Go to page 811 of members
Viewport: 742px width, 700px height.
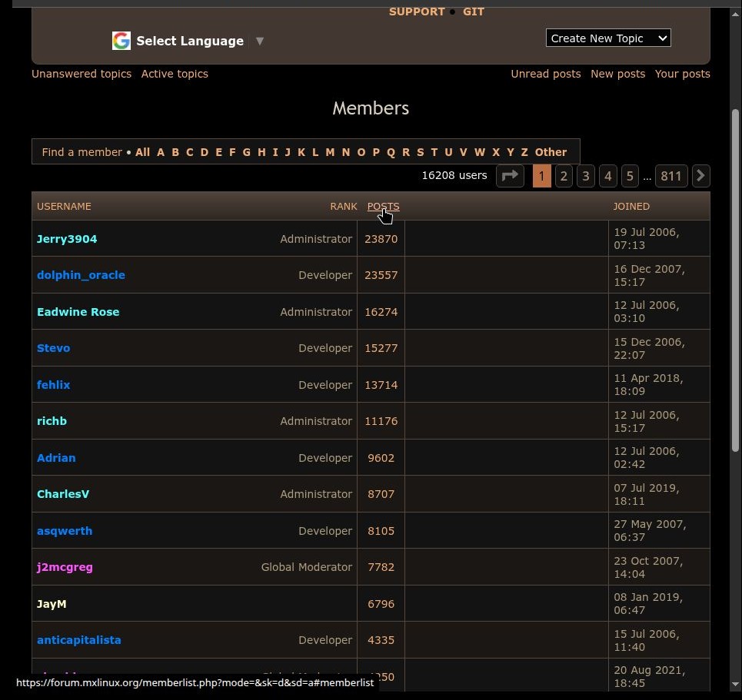[x=670, y=176]
